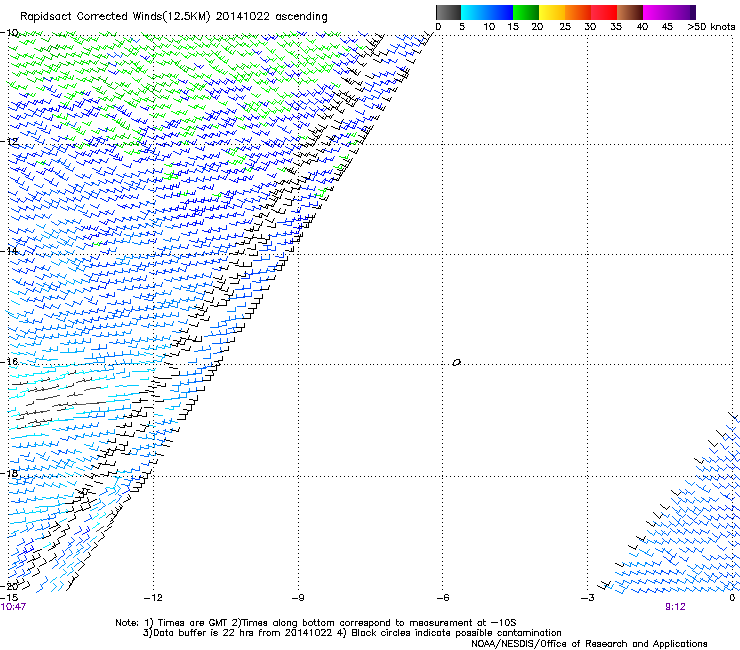Click the title 'Rapidscat Corrected Winds(12.5KM)'

[x=115, y=17]
